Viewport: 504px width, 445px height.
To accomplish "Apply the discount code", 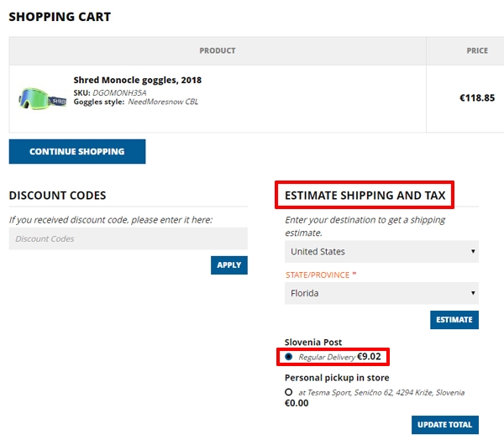I will click(228, 265).
